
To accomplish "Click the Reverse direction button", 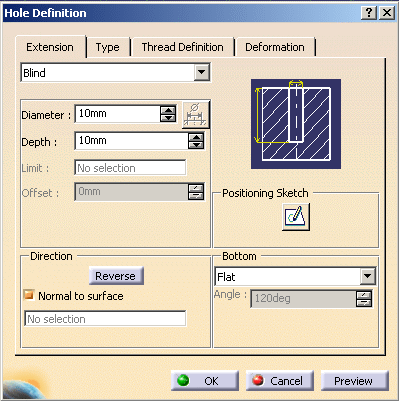I will pyautogui.click(x=116, y=276).
